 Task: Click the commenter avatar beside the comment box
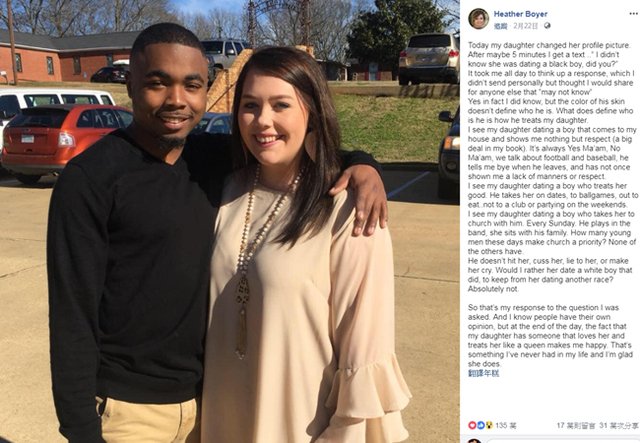474,441
